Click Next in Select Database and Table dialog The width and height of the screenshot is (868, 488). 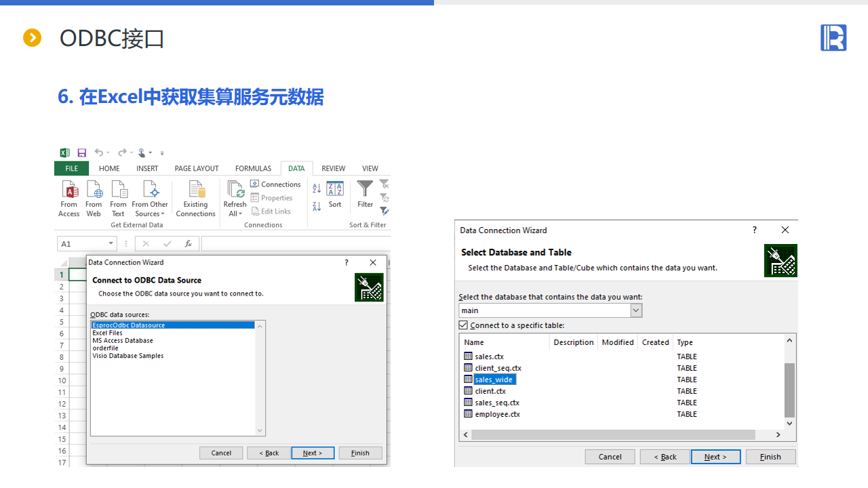click(715, 457)
